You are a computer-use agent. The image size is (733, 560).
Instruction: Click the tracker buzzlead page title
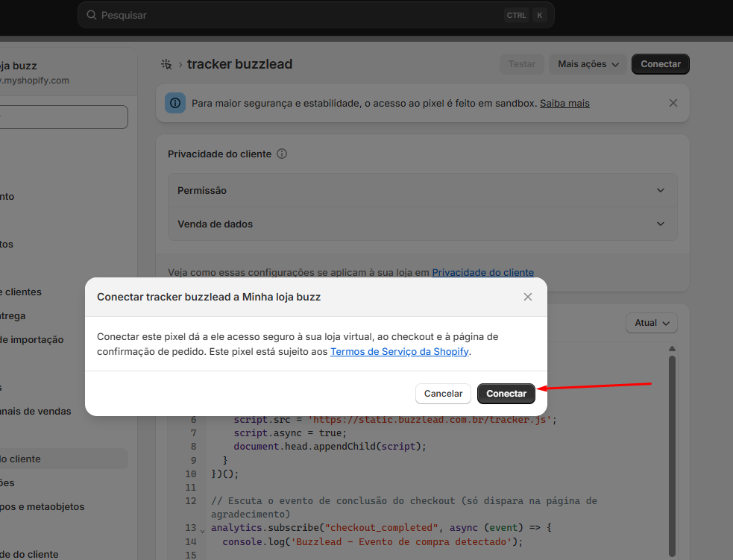[x=240, y=64]
